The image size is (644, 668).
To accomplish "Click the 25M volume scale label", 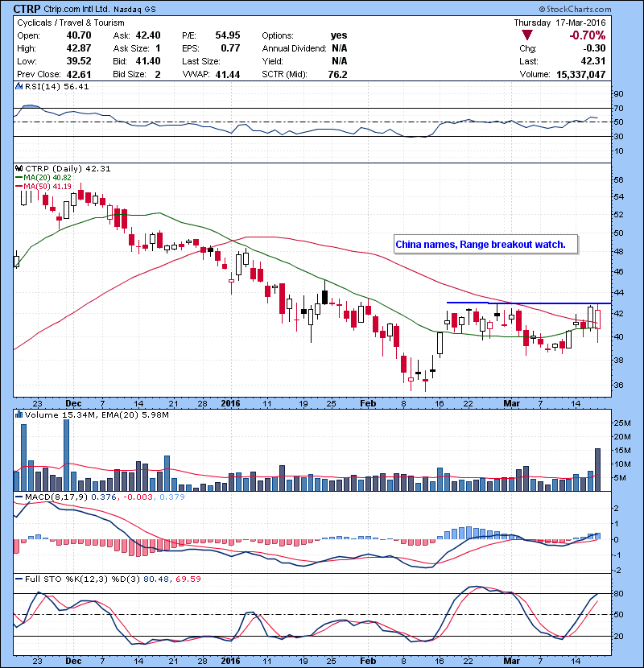I will 621,423.
